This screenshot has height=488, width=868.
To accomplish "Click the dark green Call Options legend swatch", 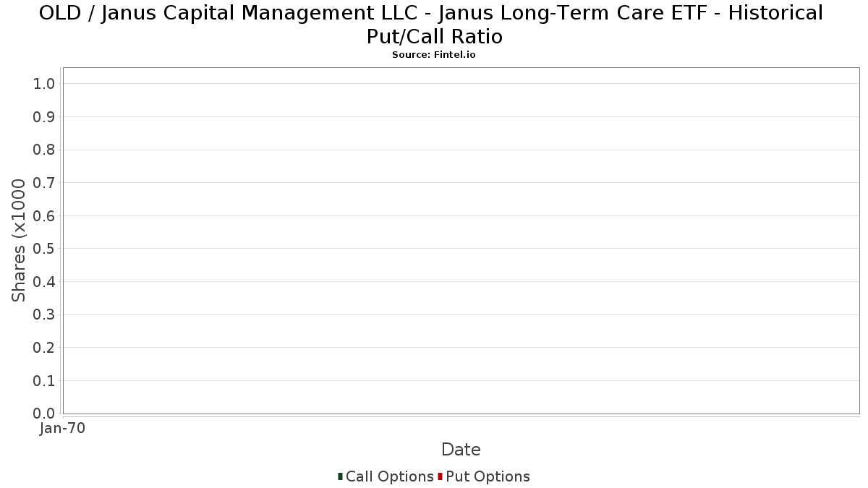I will tap(340, 476).
